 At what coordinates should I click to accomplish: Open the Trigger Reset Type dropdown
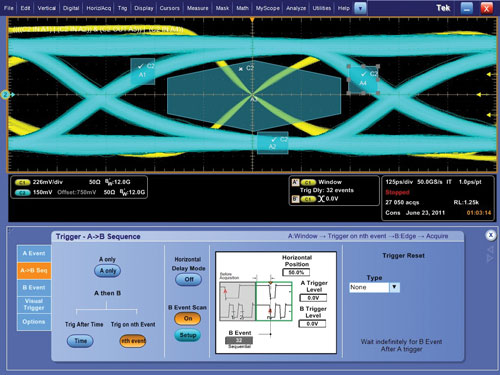point(395,287)
